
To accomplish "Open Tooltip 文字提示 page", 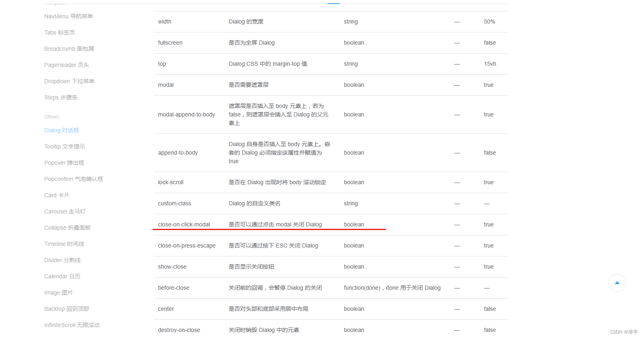I will (x=65, y=146).
